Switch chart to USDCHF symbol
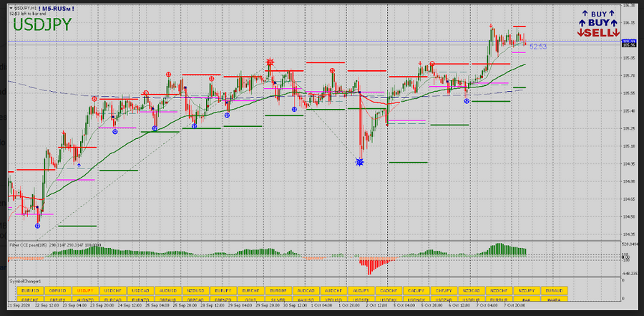 click(112, 292)
